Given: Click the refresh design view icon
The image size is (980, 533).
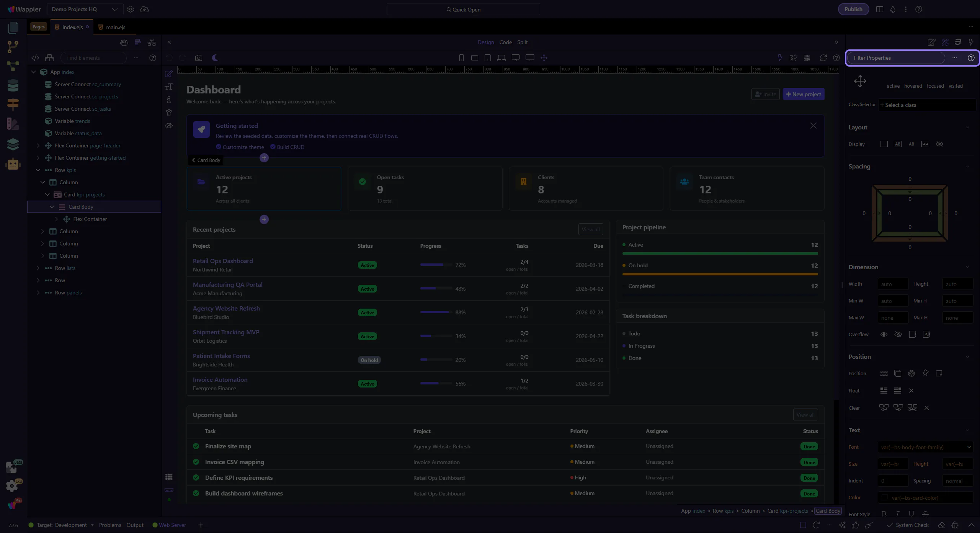Looking at the screenshot, I should pos(823,58).
